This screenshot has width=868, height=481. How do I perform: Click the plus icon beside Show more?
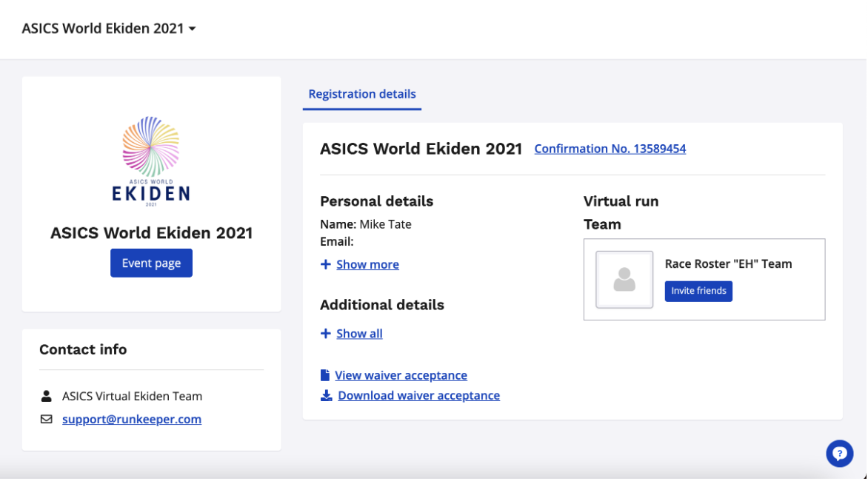pyautogui.click(x=326, y=265)
